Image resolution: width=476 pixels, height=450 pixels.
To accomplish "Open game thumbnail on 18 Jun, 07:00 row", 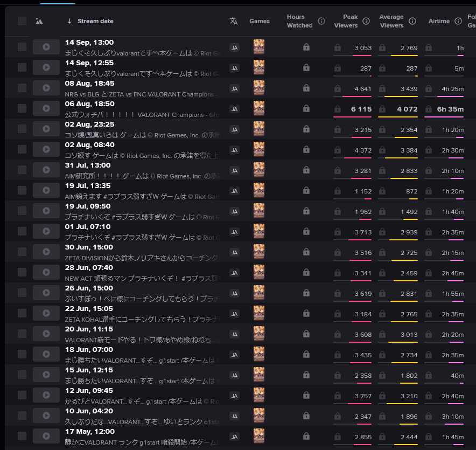I will click(259, 354).
